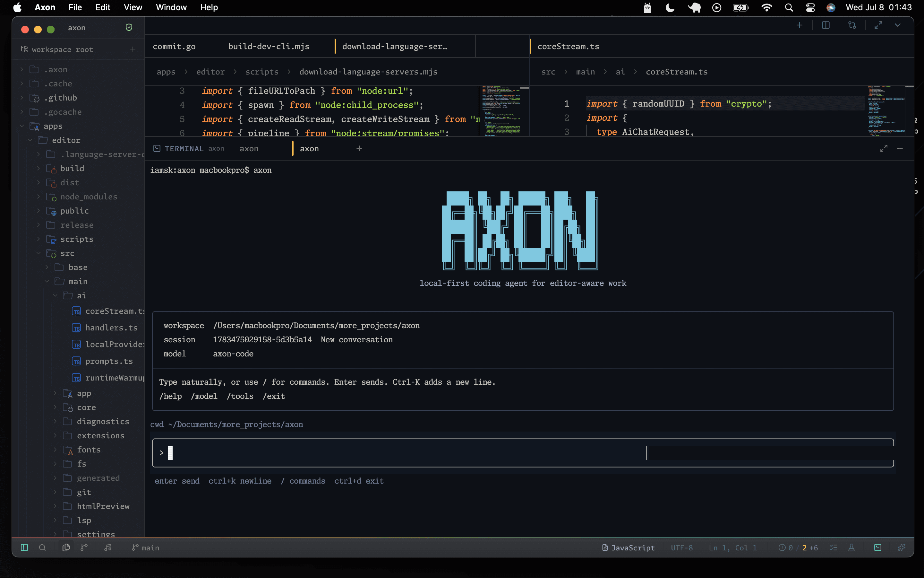Open Spotlight search in menu bar
924x578 pixels.
[x=789, y=8]
